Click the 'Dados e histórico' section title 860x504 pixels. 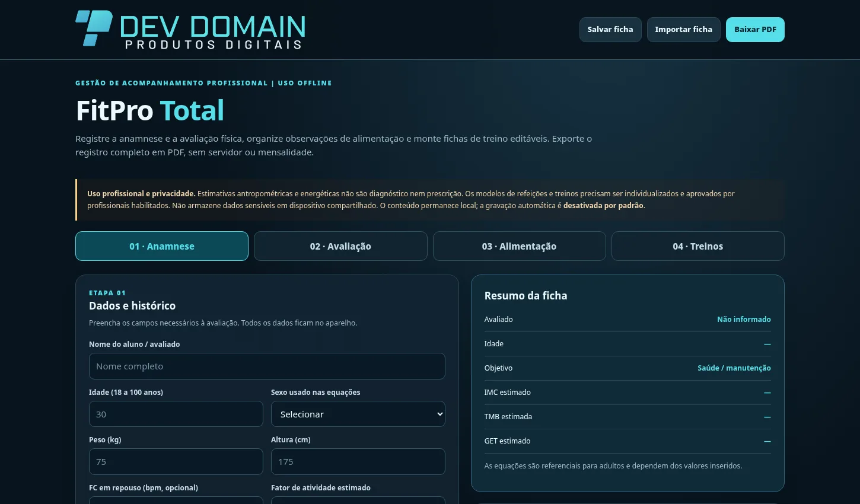tap(132, 305)
